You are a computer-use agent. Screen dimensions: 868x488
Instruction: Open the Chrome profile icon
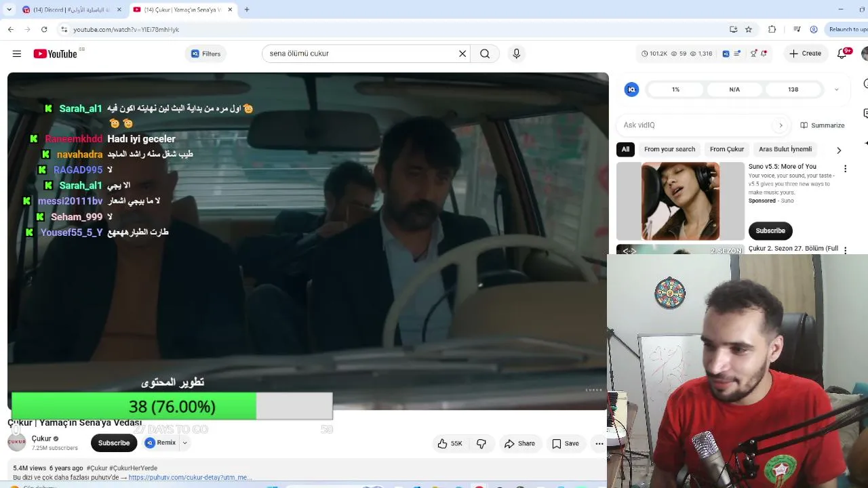(x=814, y=30)
